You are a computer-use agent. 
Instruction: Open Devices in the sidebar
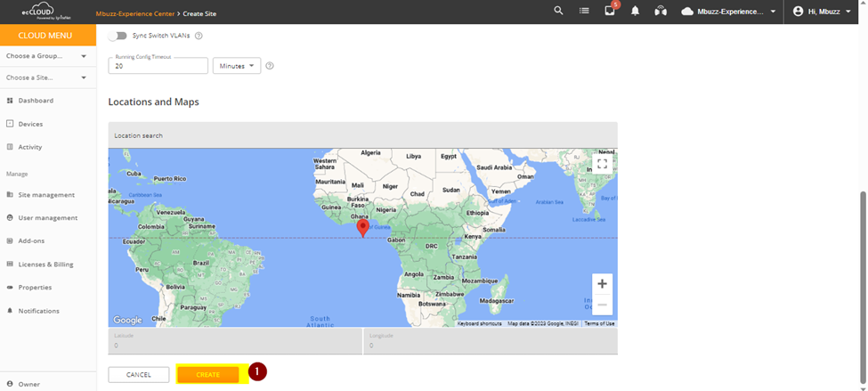point(30,124)
